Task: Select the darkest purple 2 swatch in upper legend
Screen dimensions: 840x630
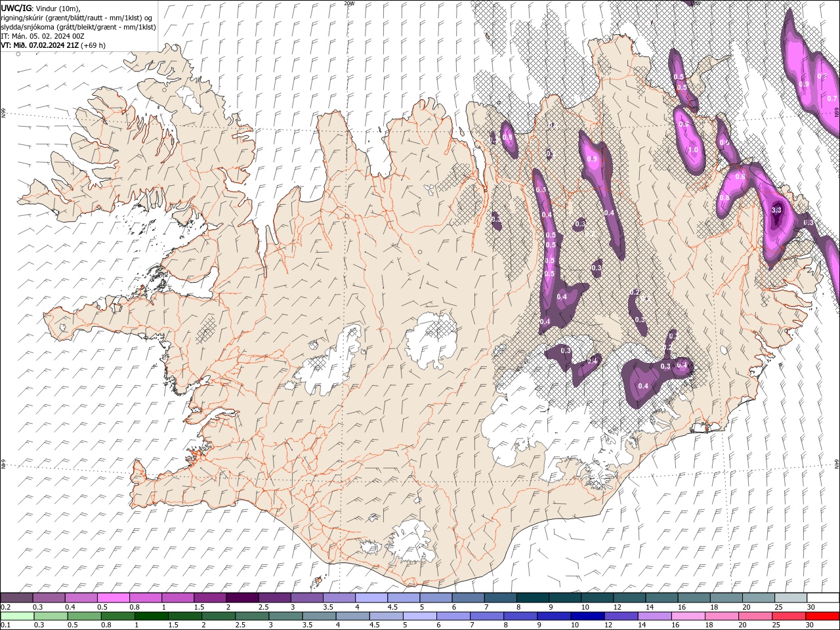Action: click(242, 598)
